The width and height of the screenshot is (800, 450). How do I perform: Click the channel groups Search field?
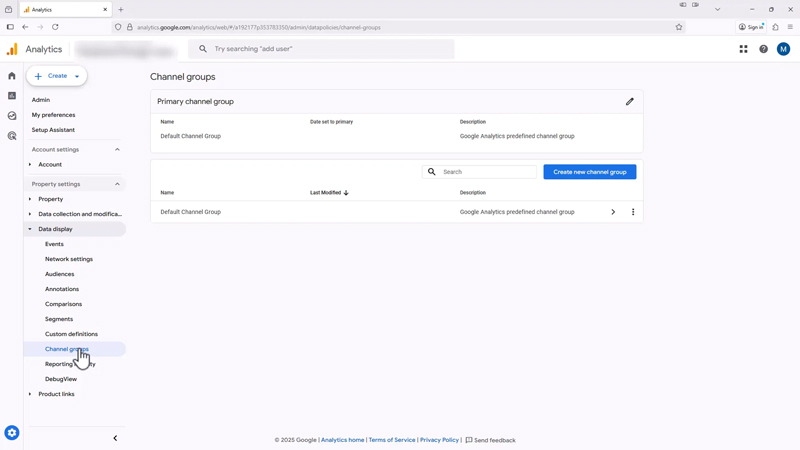[486, 172]
